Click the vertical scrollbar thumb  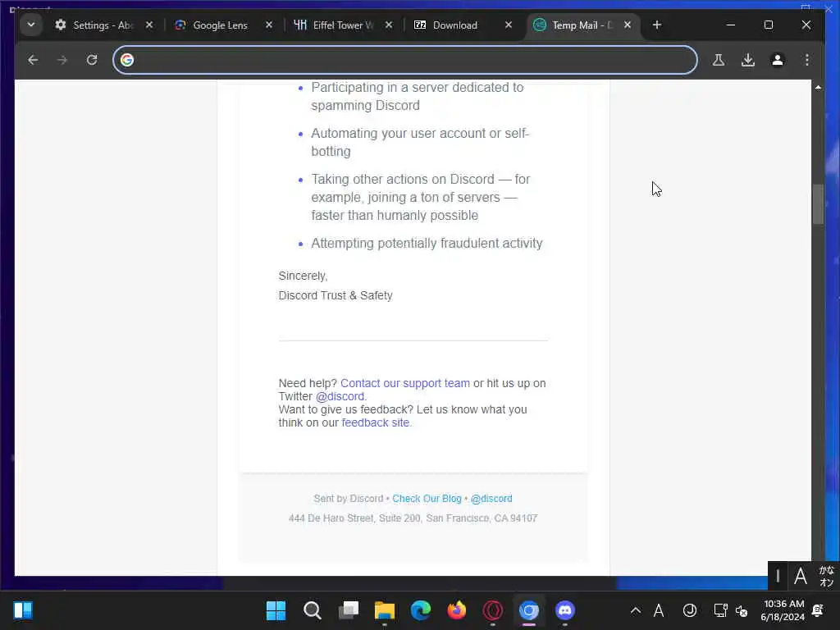818,204
